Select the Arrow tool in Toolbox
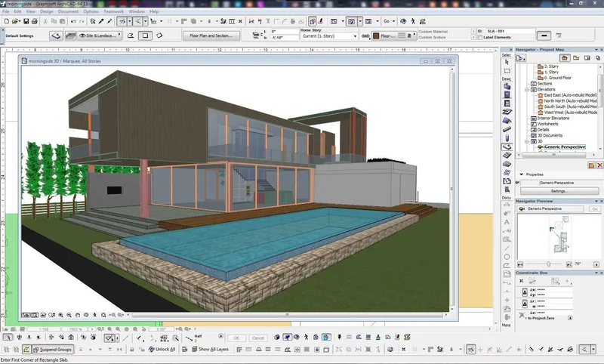The image size is (604, 364). tap(507, 62)
